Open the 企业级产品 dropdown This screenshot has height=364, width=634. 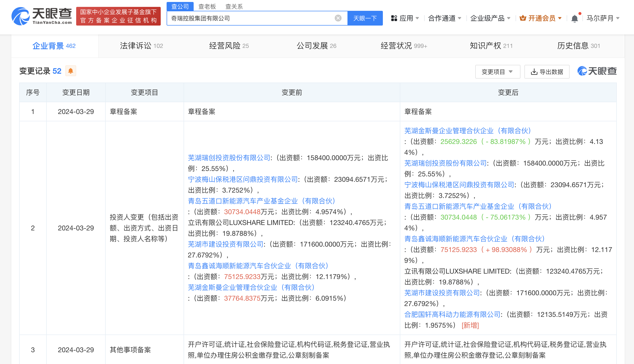click(490, 18)
